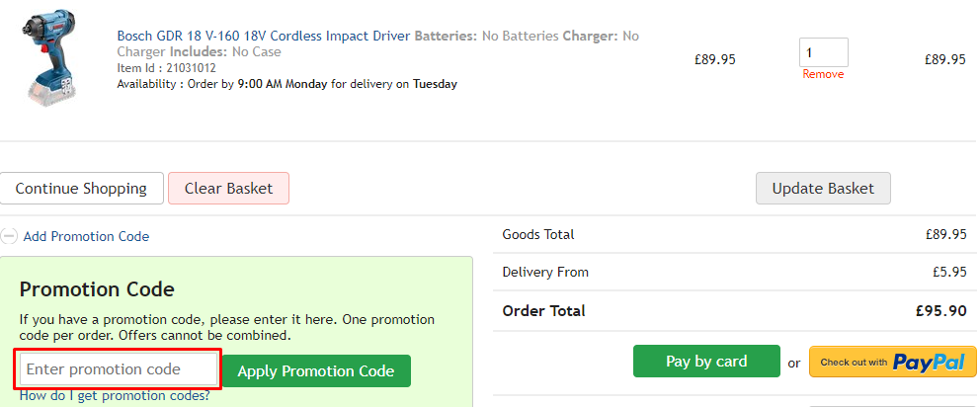
Task: Click the quantity input field
Action: point(823,52)
